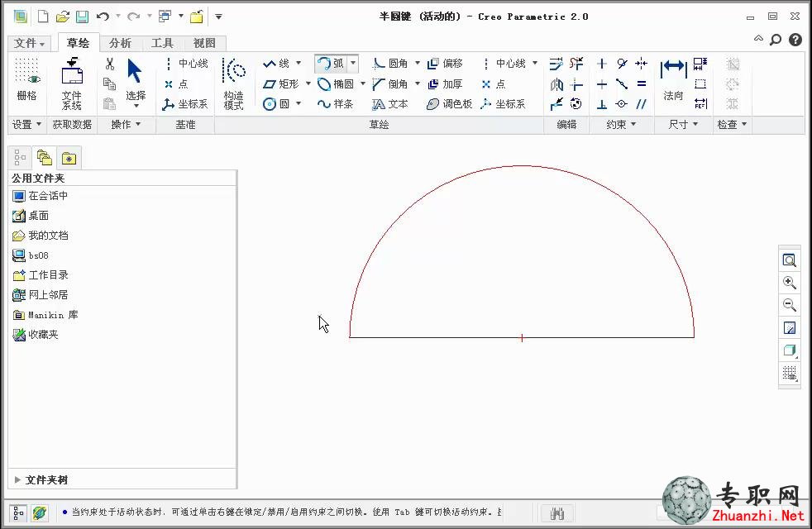
Task: Open the Fillet (圆角) dropdown arrow
Action: coord(418,63)
